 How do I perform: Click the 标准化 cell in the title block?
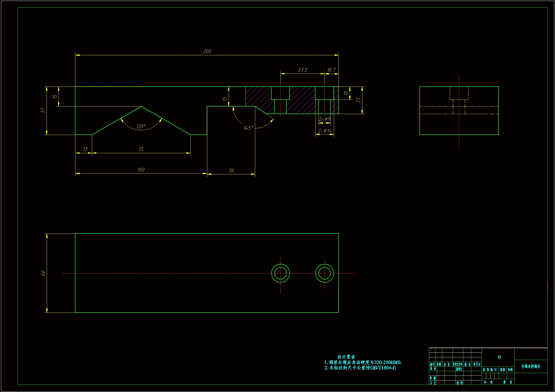[x=459, y=369]
